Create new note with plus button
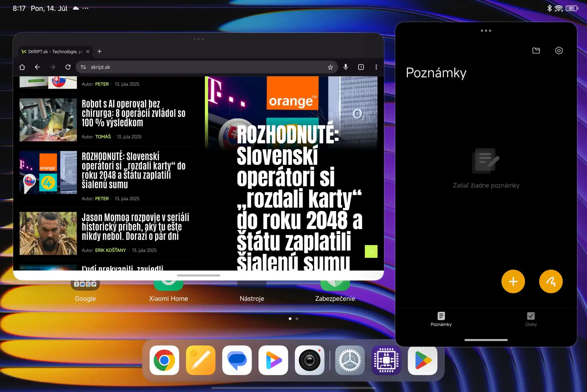 pos(513,281)
